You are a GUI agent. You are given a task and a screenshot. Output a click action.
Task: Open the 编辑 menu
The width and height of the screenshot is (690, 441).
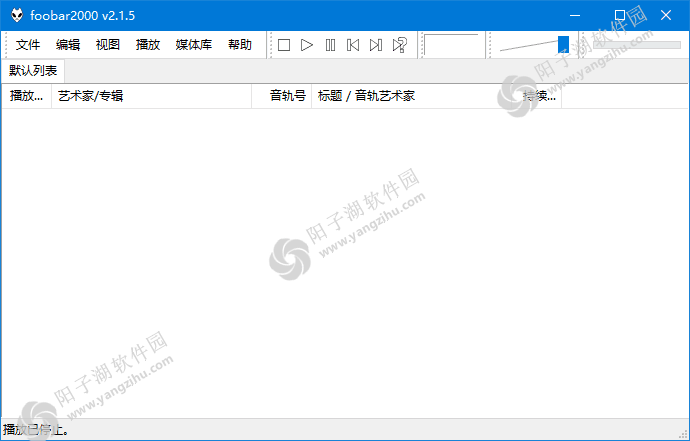point(68,45)
